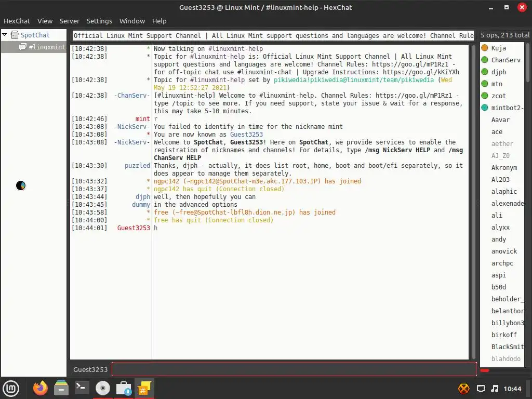532x399 pixels.
Task: Click the #linuxmint channel icon
Action: 23,46
